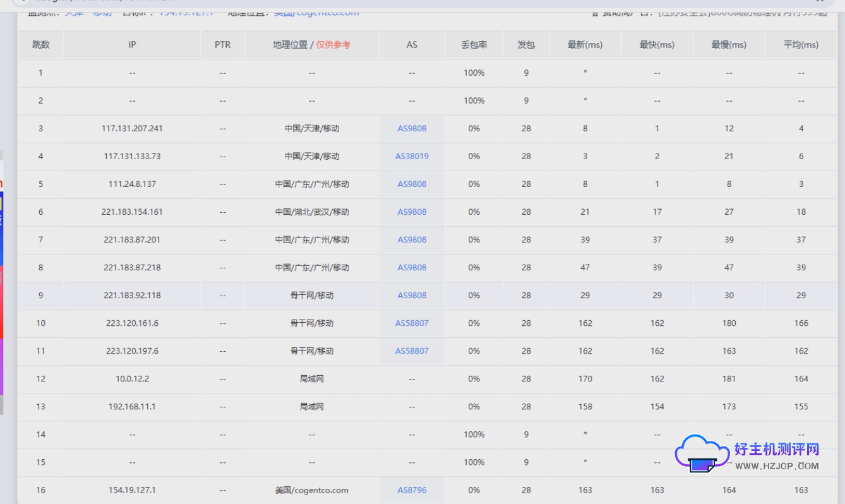Open the AS38019 link on hop 4
Image resolution: width=845 pixels, height=504 pixels.
pyautogui.click(x=412, y=156)
